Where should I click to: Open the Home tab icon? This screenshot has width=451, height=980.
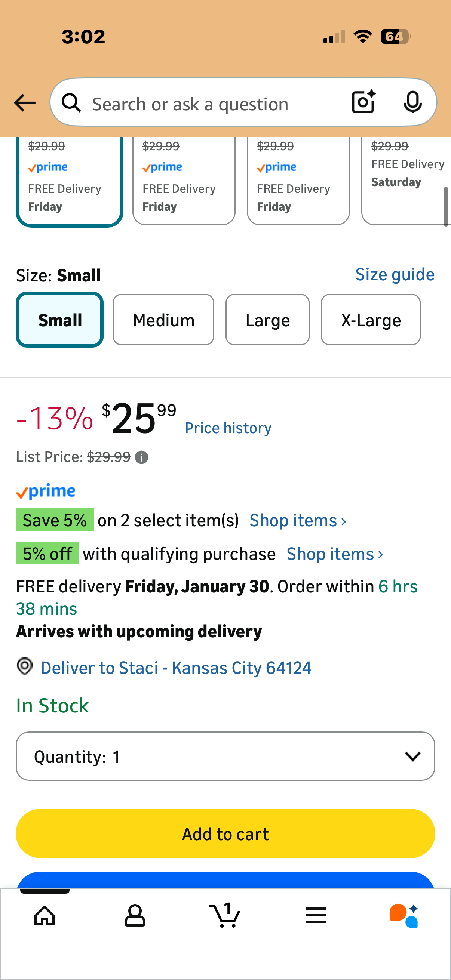(x=45, y=915)
